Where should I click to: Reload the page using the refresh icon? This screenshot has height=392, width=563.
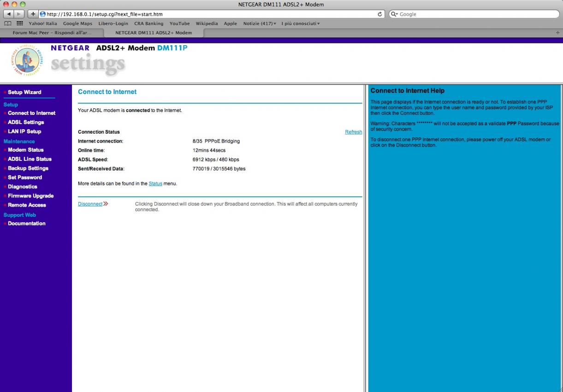[380, 14]
